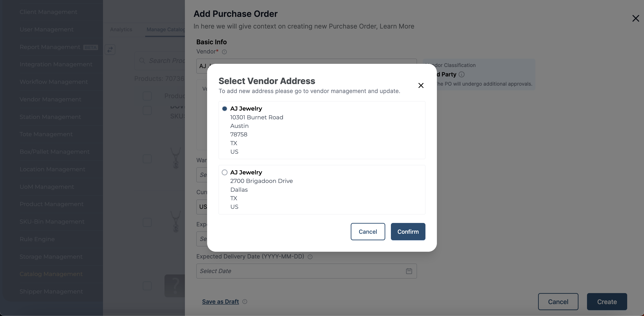Viewport: 644px width, 316px height.
Task: Switch to the Analytics tab
Action: tap(121, 29)
